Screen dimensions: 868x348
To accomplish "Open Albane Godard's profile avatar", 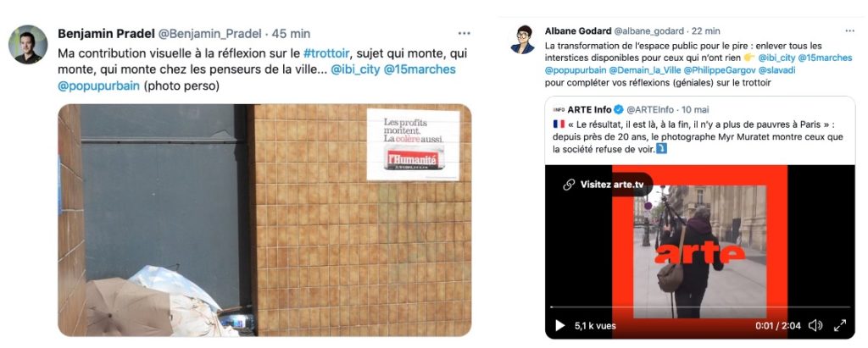I will 522,39.
